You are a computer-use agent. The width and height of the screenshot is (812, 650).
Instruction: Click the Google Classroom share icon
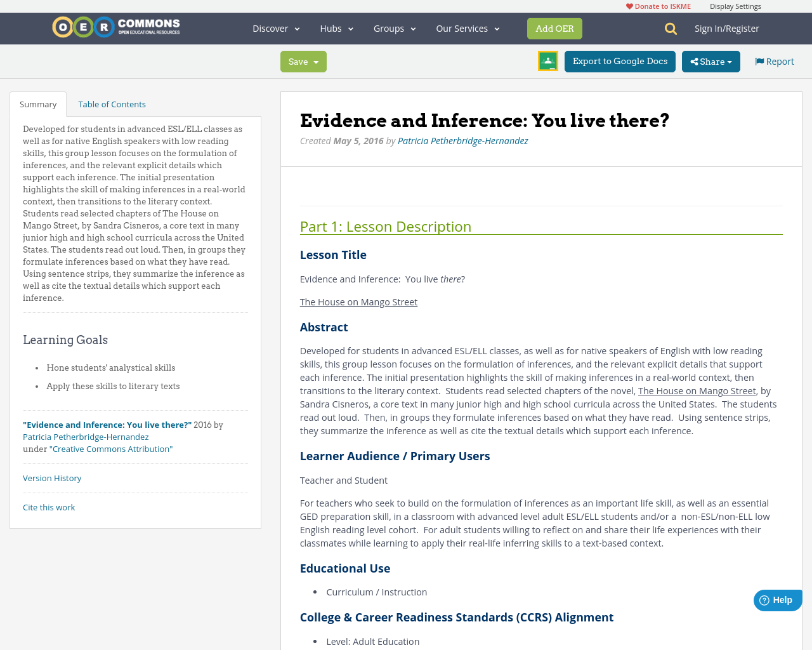coord(547,60)
